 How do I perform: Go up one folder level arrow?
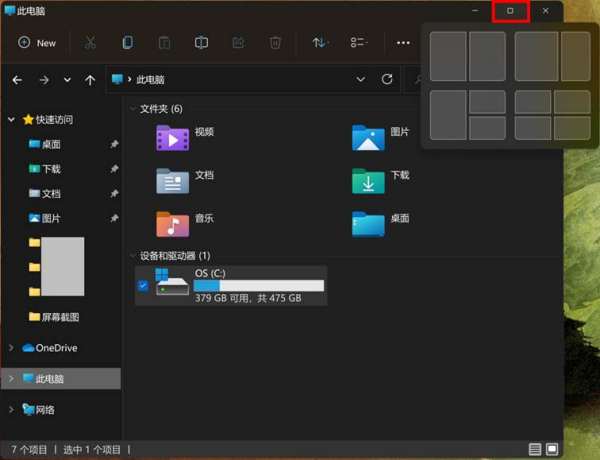pos(90,80)
